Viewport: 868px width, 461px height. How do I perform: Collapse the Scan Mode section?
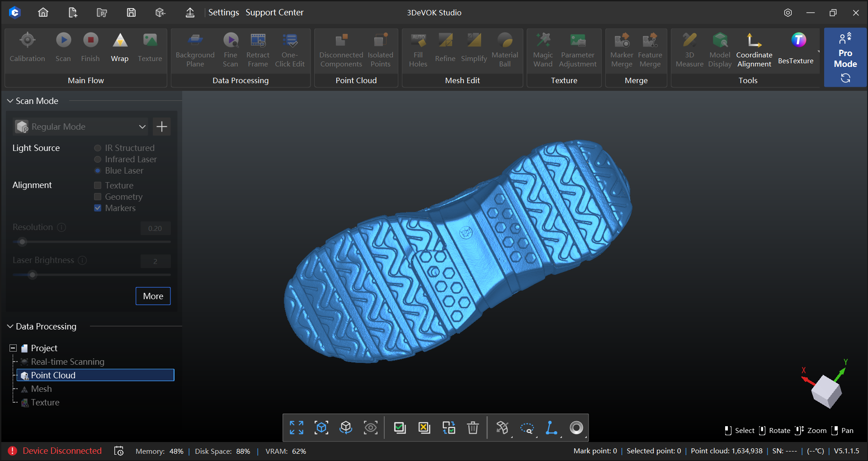click(10, 101)
